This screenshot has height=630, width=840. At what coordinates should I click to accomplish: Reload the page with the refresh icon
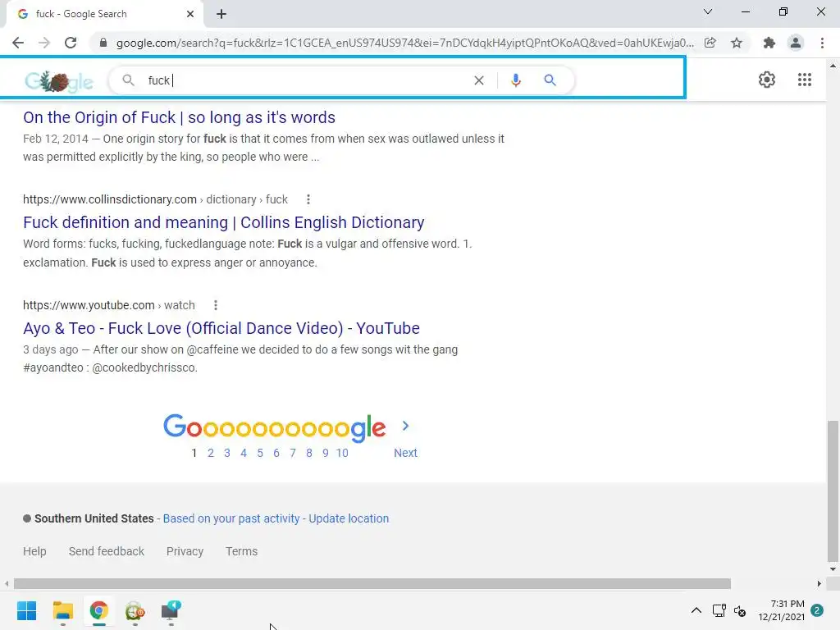click(71, 43)
